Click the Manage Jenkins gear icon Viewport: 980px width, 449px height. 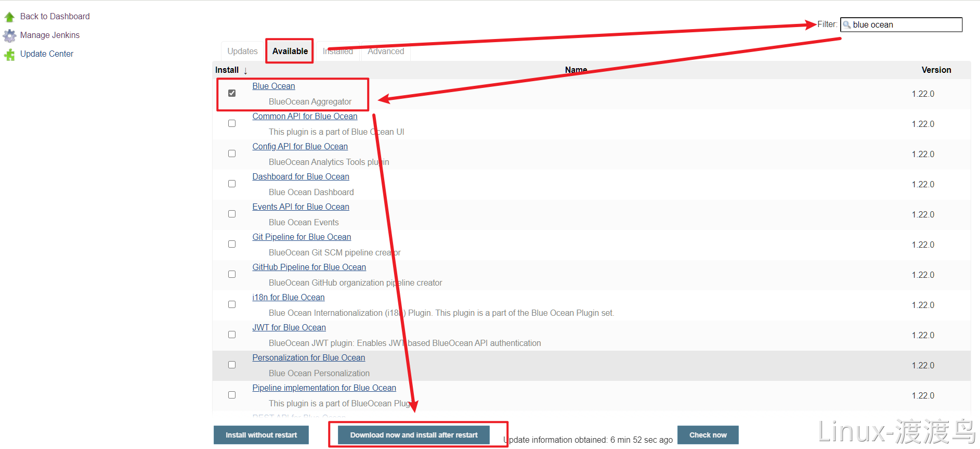coord(9,35)
